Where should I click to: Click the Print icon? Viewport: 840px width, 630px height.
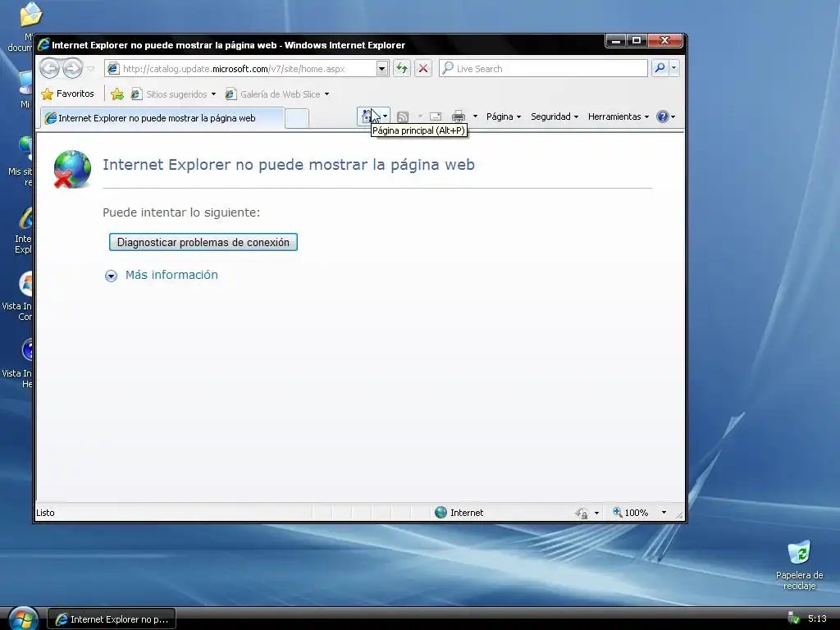click(x=459, y=116)
